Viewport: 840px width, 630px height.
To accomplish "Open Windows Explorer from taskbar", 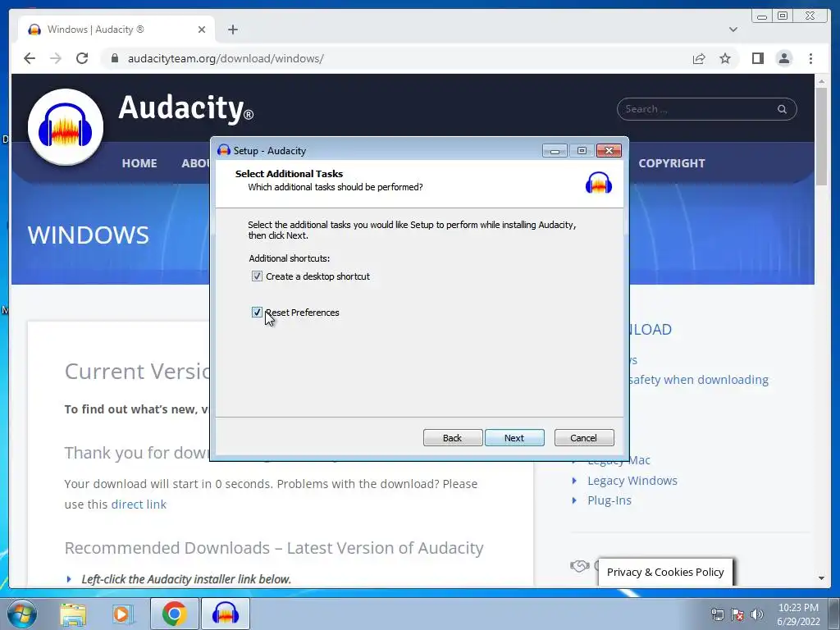I will pos(73,614).
